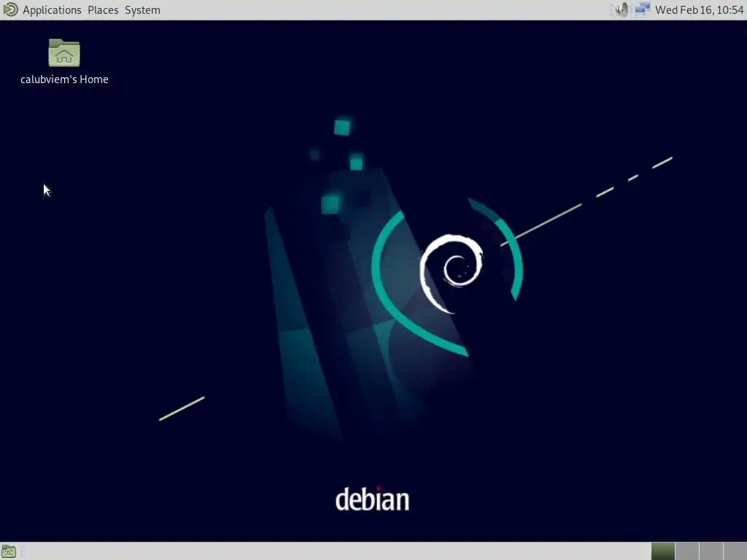Select calubviem's Home folder icon

[64, 52]
